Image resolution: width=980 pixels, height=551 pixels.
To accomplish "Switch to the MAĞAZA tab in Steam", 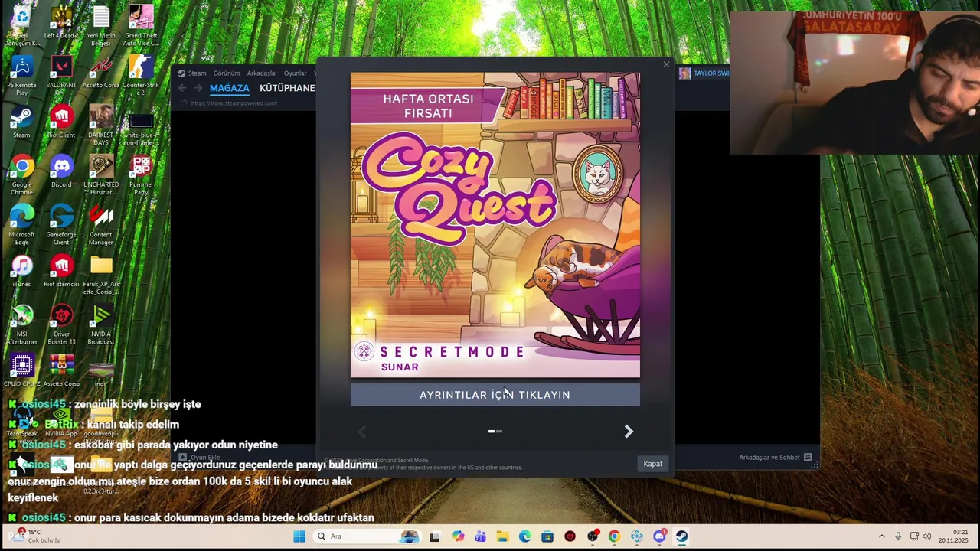I will pos(230,88).
